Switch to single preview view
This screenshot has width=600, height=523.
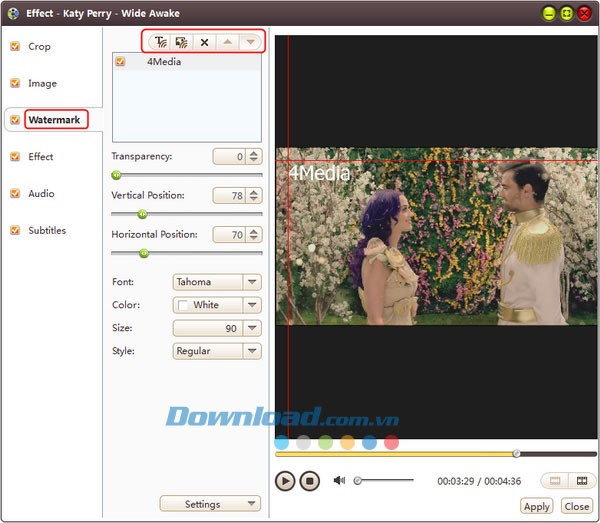pos(555,481)
